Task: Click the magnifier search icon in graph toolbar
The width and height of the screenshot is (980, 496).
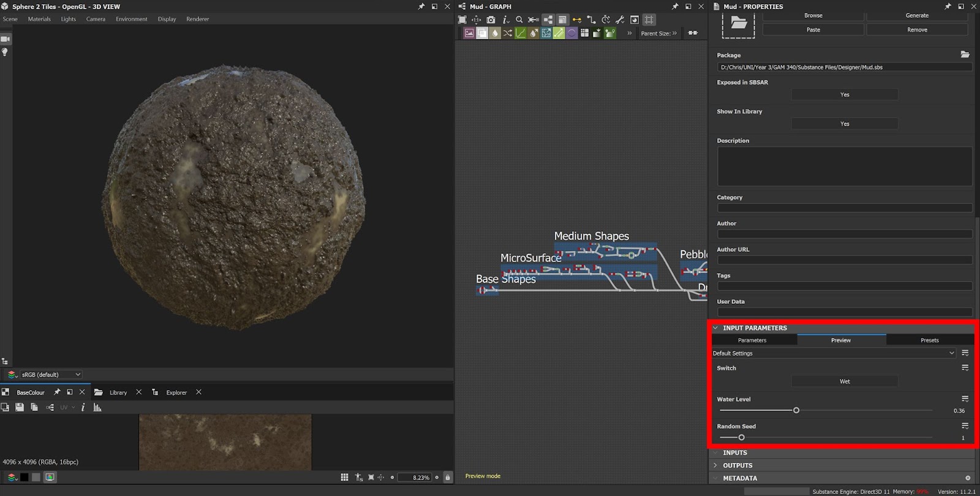Action: click(x=519, y=20)
